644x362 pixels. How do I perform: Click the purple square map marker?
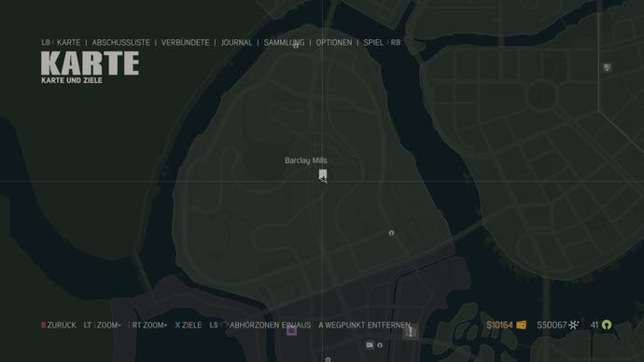[291, 330]
